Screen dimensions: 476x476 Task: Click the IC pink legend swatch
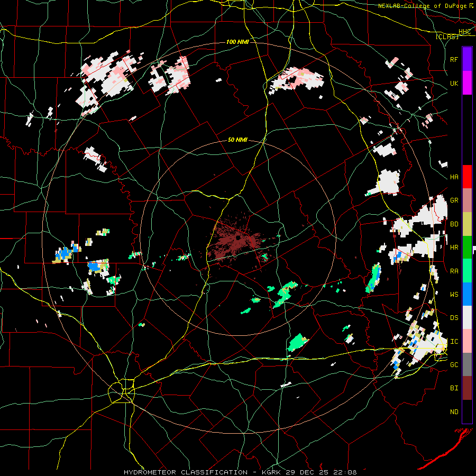pyautogui.click(x=467, y=341)
